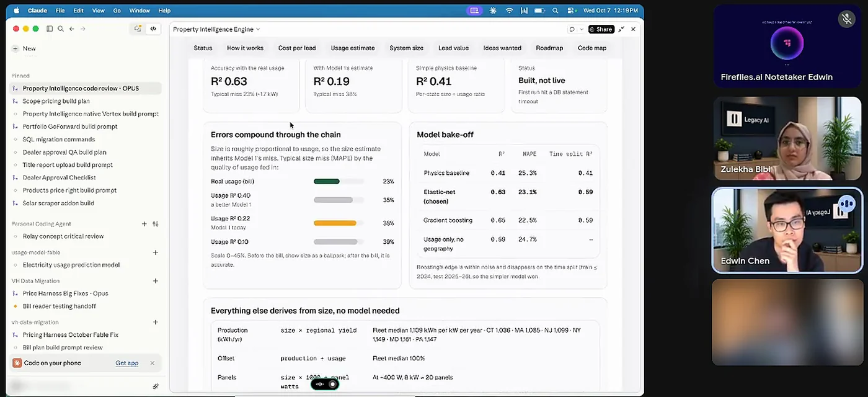
Task: Open Property Intelligence code review - OPUS
Action: (x=86, y=88)
